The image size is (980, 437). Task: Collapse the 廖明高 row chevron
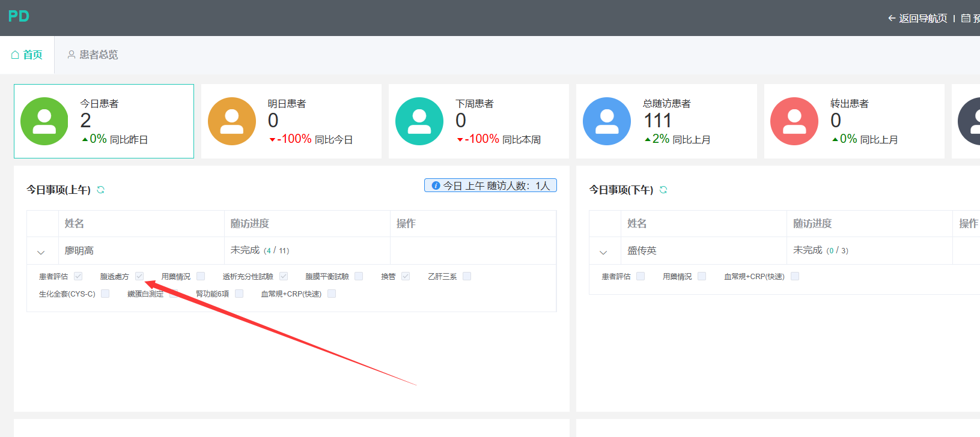click(x=41, y=252)
